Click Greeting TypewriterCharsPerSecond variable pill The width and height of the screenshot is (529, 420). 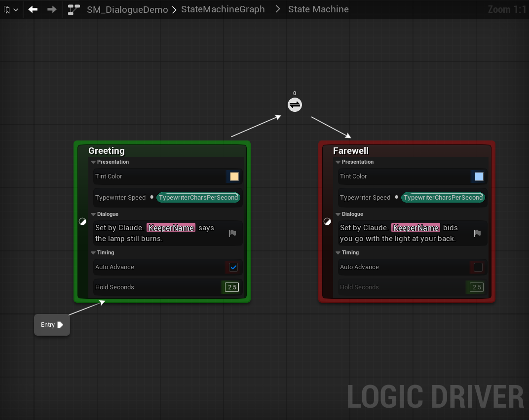pyautogui.click(x=198, y=198)
